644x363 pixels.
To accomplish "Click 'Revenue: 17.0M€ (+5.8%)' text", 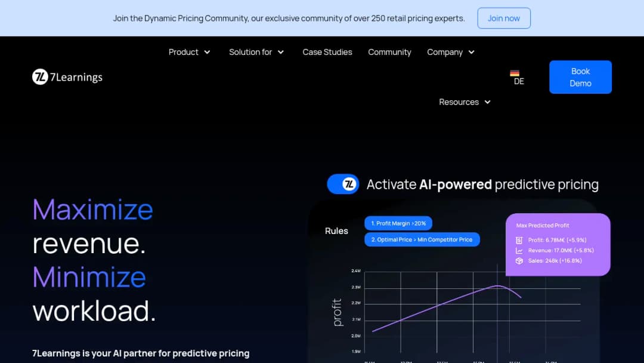I will (561, 250).
